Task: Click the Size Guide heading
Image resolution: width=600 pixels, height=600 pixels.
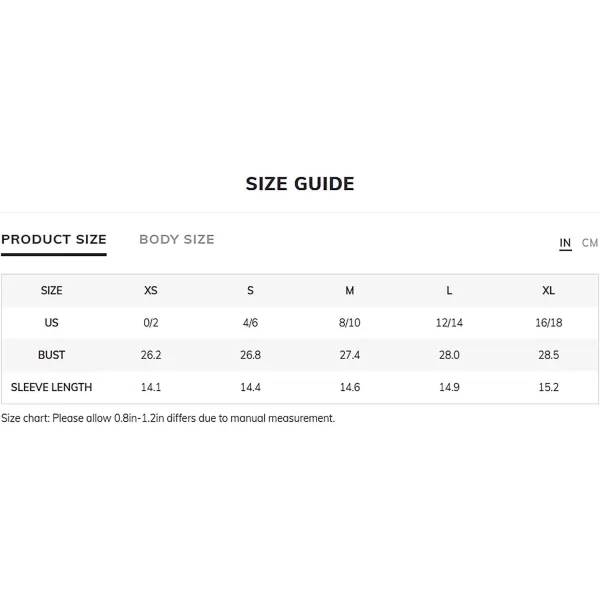Action: tap(300, 184)
